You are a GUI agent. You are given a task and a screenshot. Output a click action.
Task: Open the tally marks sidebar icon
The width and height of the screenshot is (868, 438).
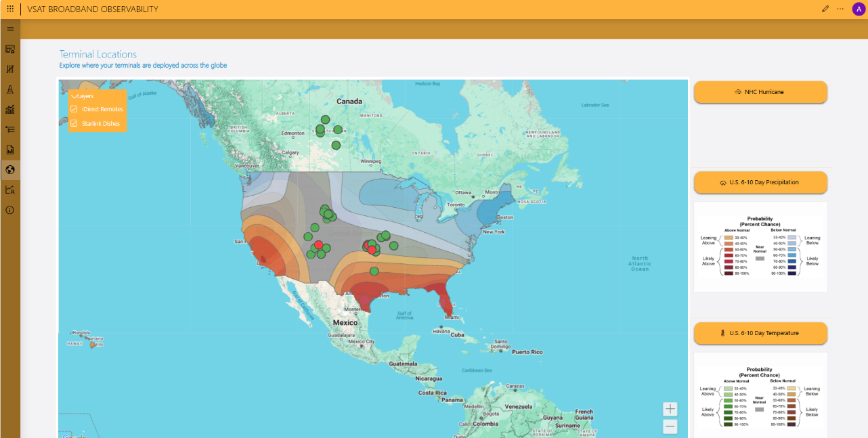coord(10,69)
